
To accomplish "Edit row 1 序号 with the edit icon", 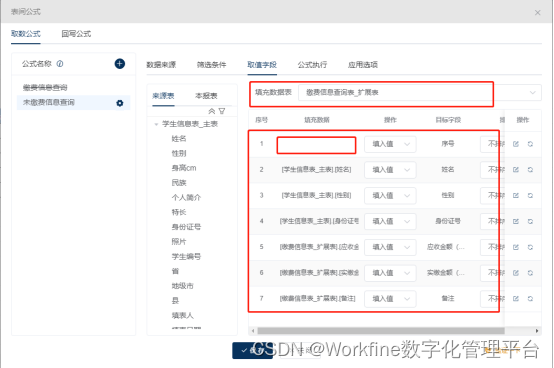I will (516, 144).
